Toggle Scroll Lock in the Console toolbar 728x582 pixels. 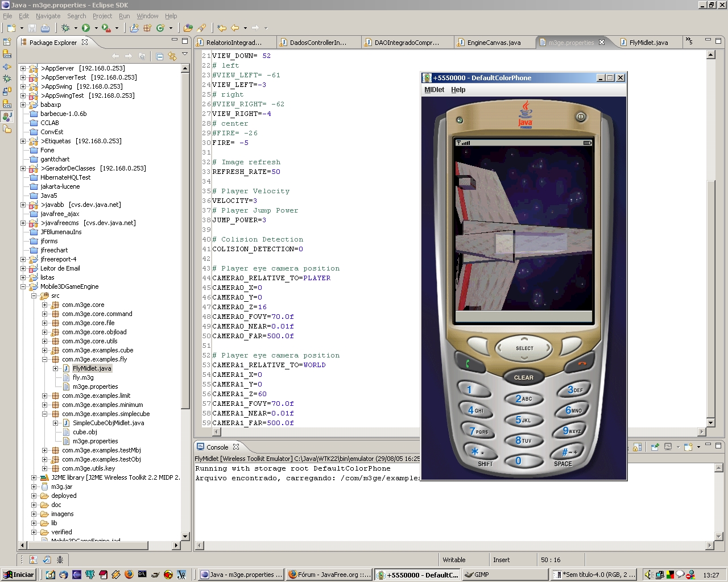638,447
